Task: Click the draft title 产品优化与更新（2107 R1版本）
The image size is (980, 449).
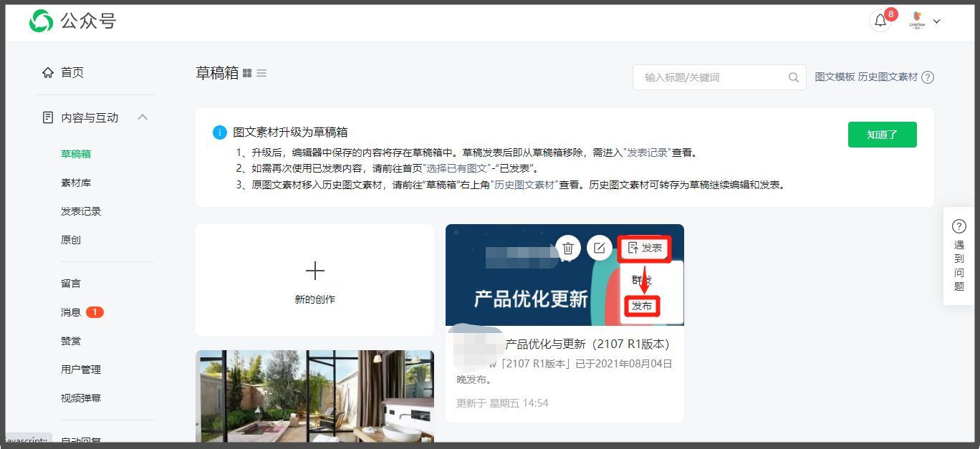Action: 587,344
